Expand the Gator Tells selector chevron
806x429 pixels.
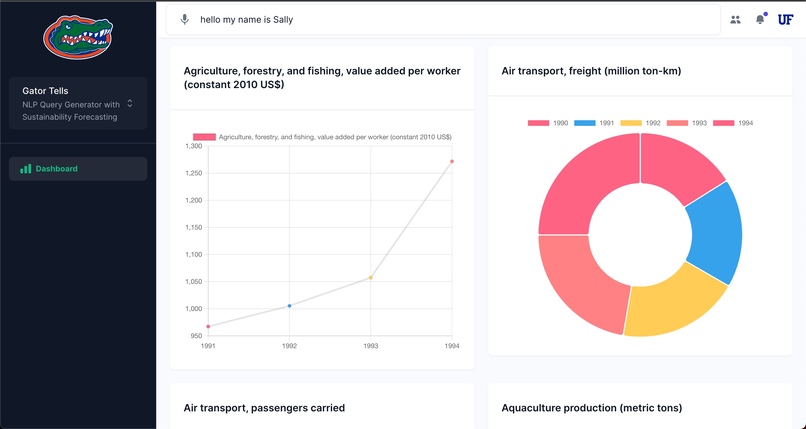coord(130,103)
